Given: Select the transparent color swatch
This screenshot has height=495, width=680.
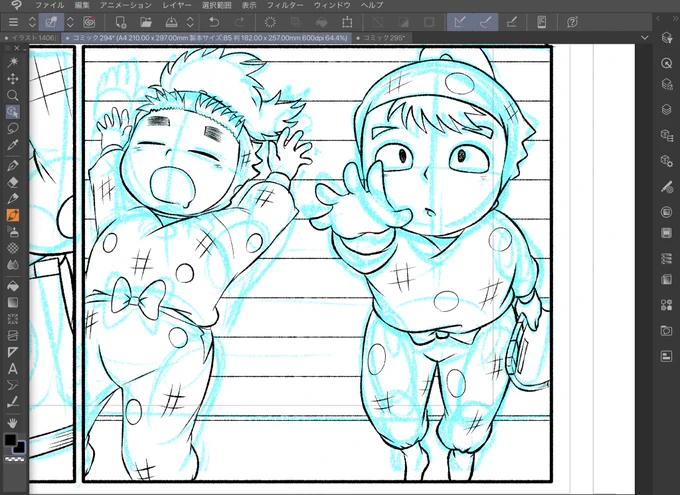Looking at the screenshot, I should click(x=14, y=459).
